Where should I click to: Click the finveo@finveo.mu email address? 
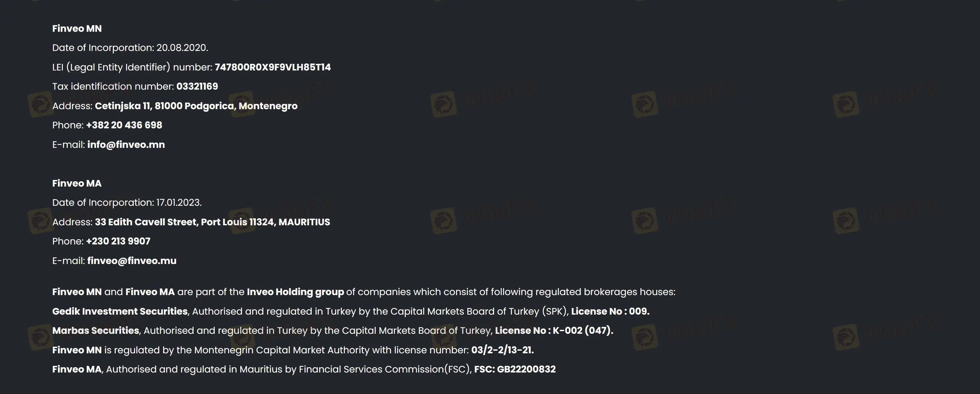tap(132, 260)
